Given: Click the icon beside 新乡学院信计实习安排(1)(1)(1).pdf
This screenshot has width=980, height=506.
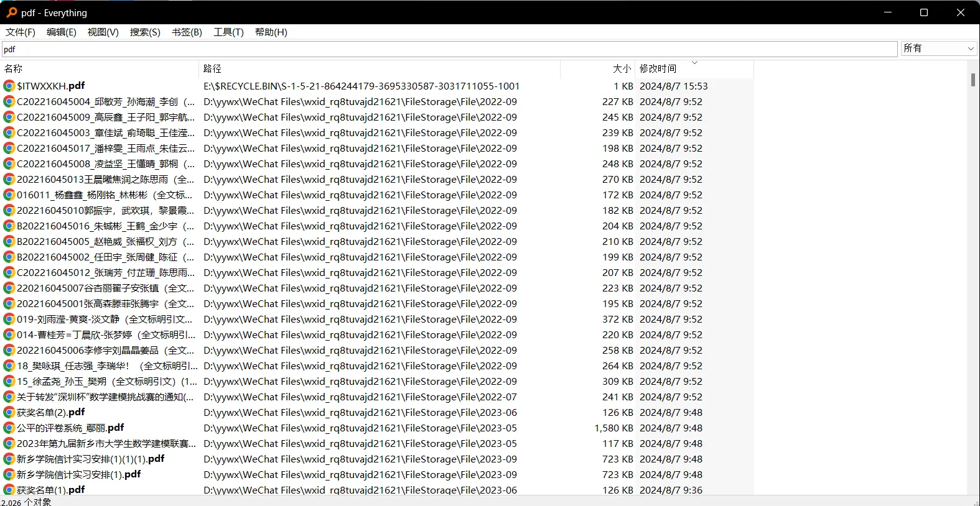Looking at the screenshot, I should [9, 459].
